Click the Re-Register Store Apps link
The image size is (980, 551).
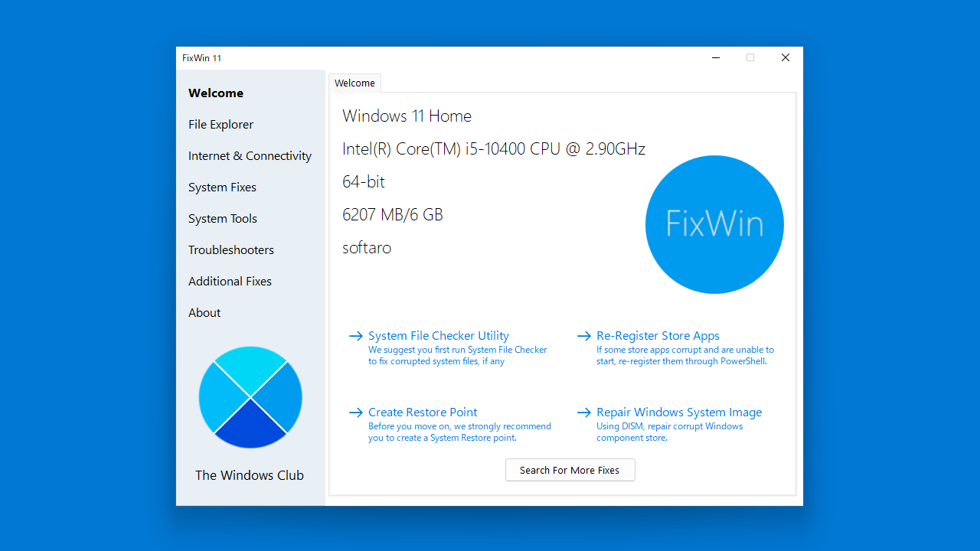click(658, 335)
